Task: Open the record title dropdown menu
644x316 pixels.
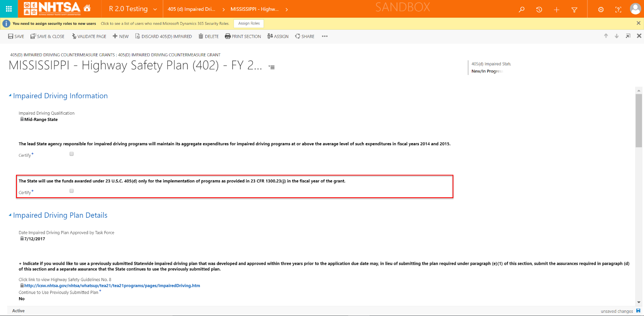Action: tap(272, 67)
